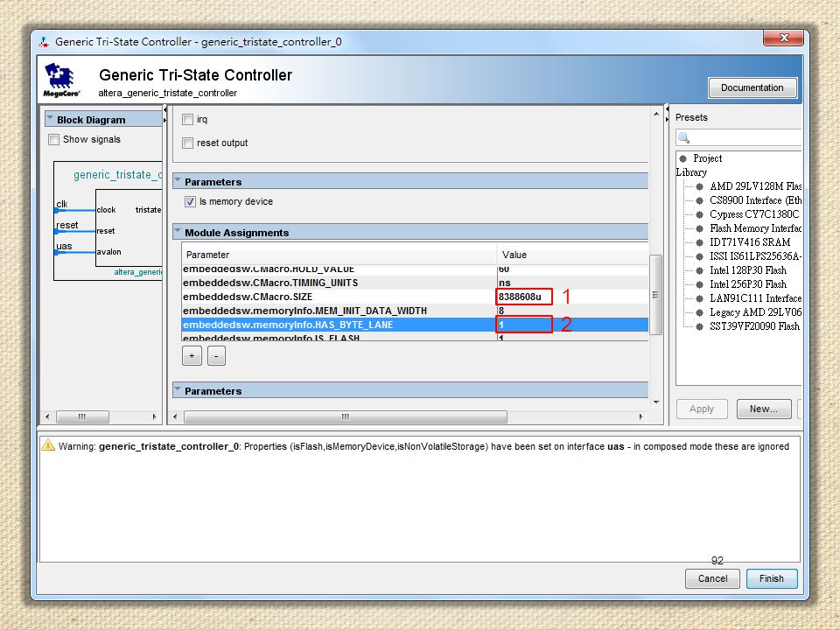
Task: Select IDT71V416 SRAM preset
Action: pos(750,242)
